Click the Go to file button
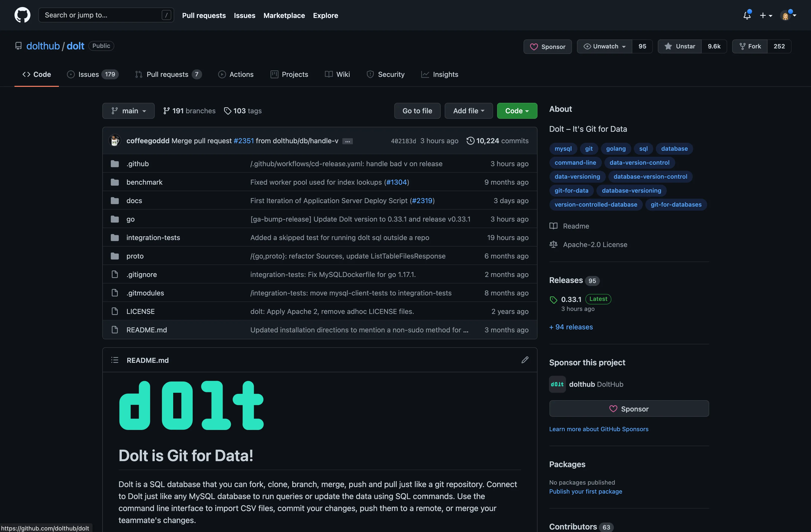 tap(417, 111)
